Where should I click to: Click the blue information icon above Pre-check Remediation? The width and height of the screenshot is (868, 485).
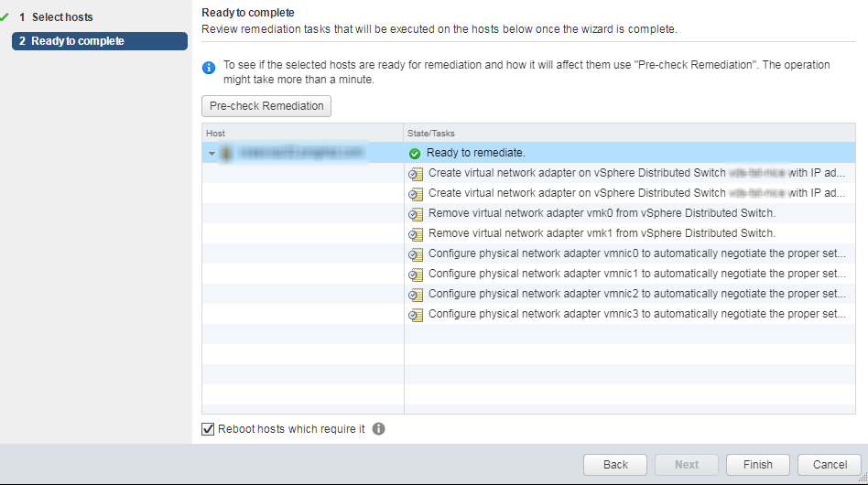(209, 67)
